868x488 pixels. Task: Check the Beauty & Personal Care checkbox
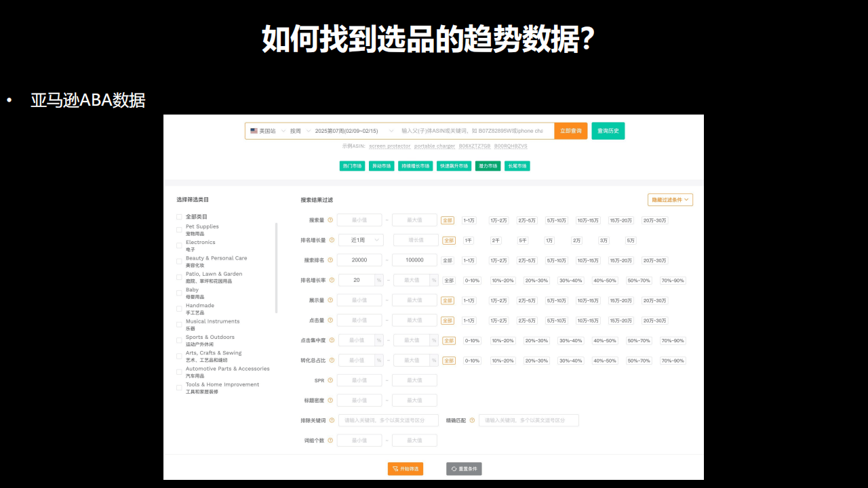coord(179,262)
